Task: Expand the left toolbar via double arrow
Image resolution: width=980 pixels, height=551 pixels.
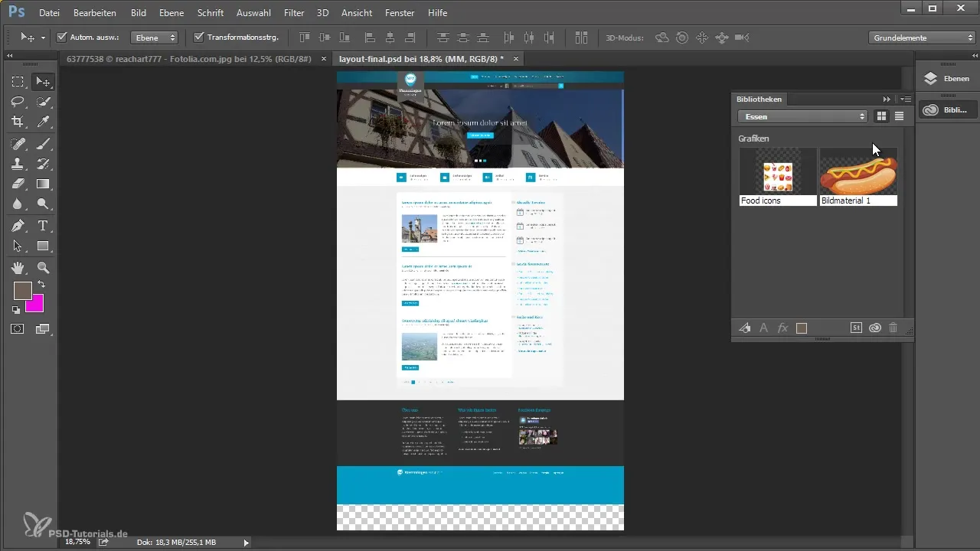Action: coord(10,56)
